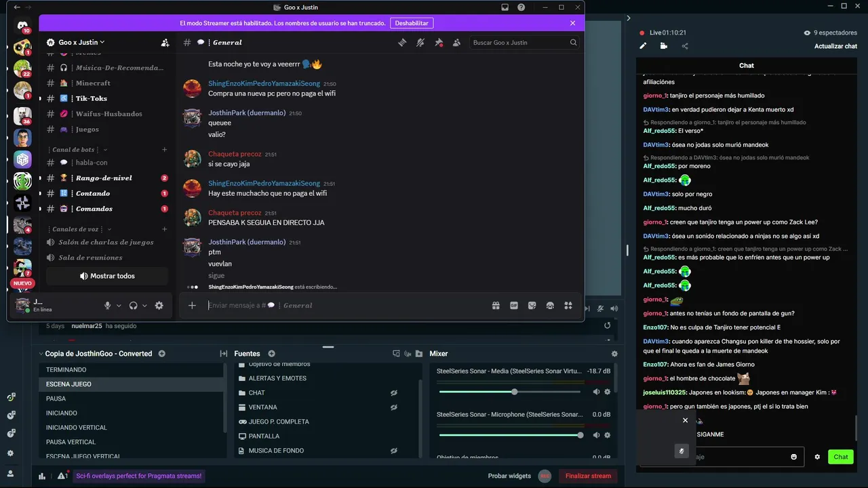Open chat settings gear beside Chat button
Image resolution: width=868 pixels, height=488 pixels.
pyautogui.click(x=817, y=457)
